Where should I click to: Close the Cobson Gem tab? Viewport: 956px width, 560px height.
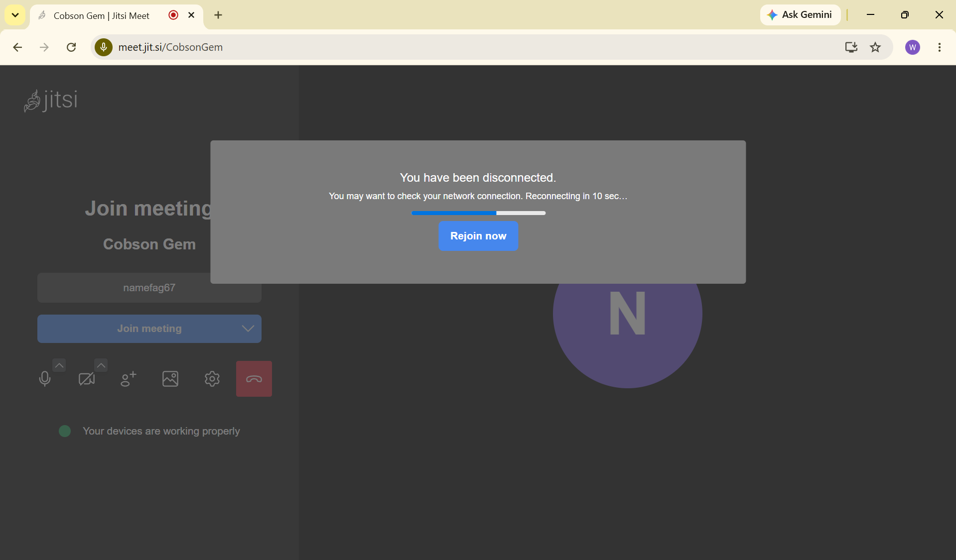tap(191, 15)
